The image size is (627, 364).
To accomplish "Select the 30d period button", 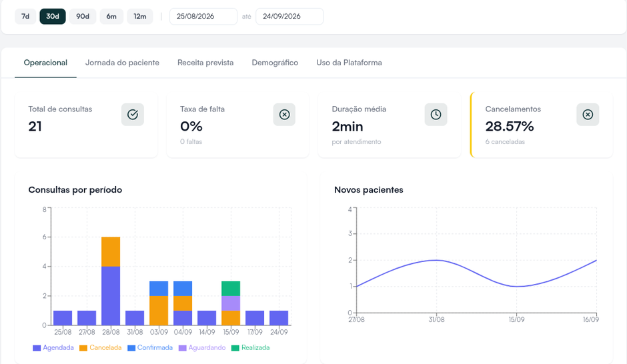I will pos(53,17).
